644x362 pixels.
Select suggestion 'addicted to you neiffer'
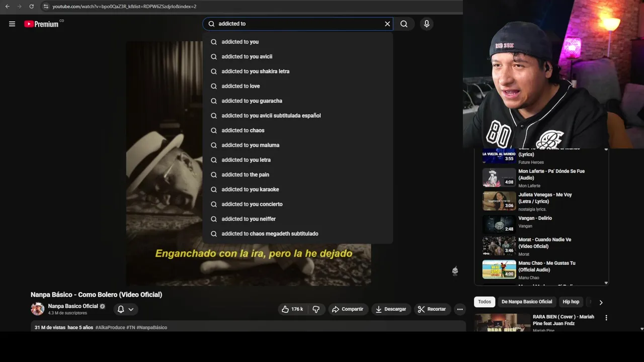point(298,219)
